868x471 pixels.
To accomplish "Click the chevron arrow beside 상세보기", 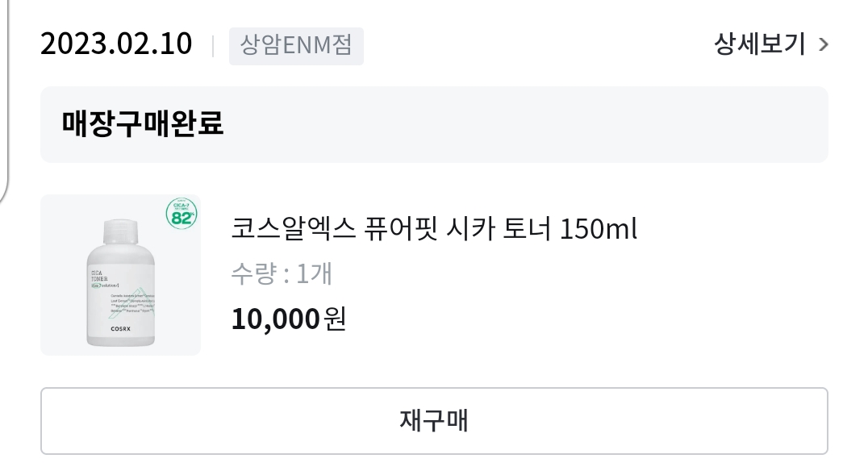I will point(823,45).
